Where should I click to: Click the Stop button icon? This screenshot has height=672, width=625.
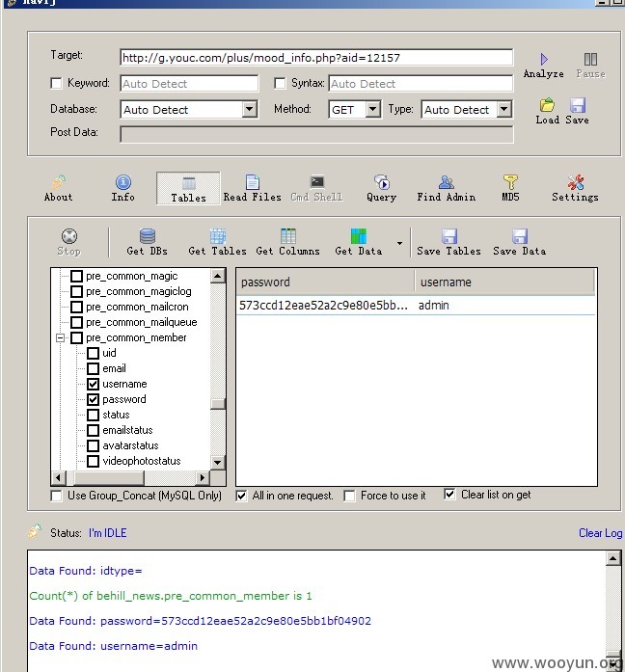pyautogui.click(x=69, y=236)
